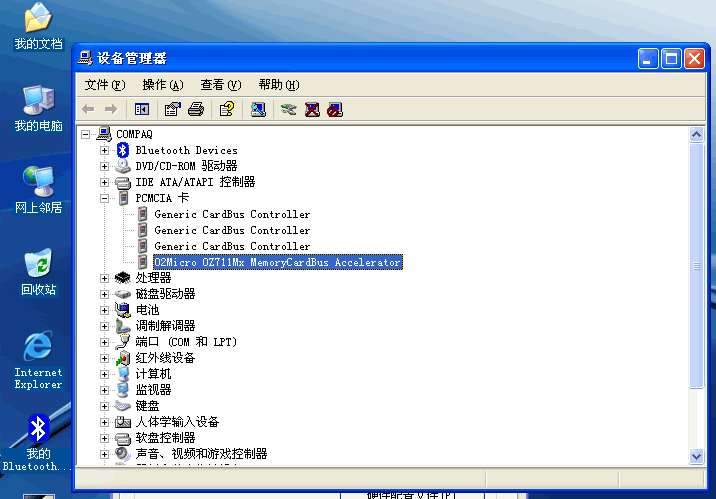Image resolution: width=716 pixels, height=499 pixels.
Task: Open the 操作(A) menu
Action: [163, 85]
